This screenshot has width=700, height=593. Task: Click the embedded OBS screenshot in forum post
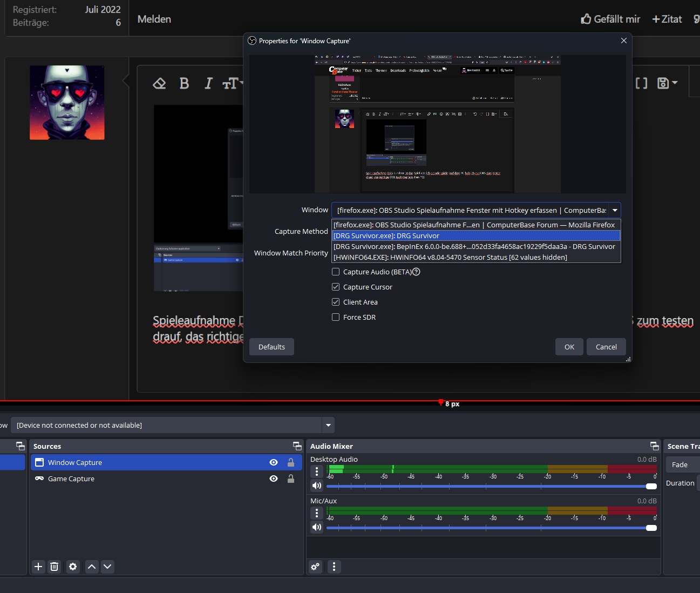click(199, 198)
